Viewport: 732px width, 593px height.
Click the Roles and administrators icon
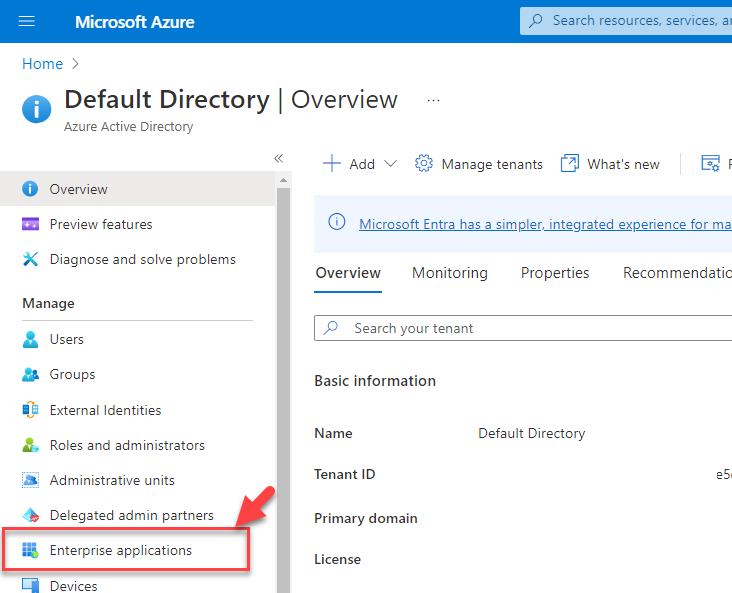[x=30, y=445]
